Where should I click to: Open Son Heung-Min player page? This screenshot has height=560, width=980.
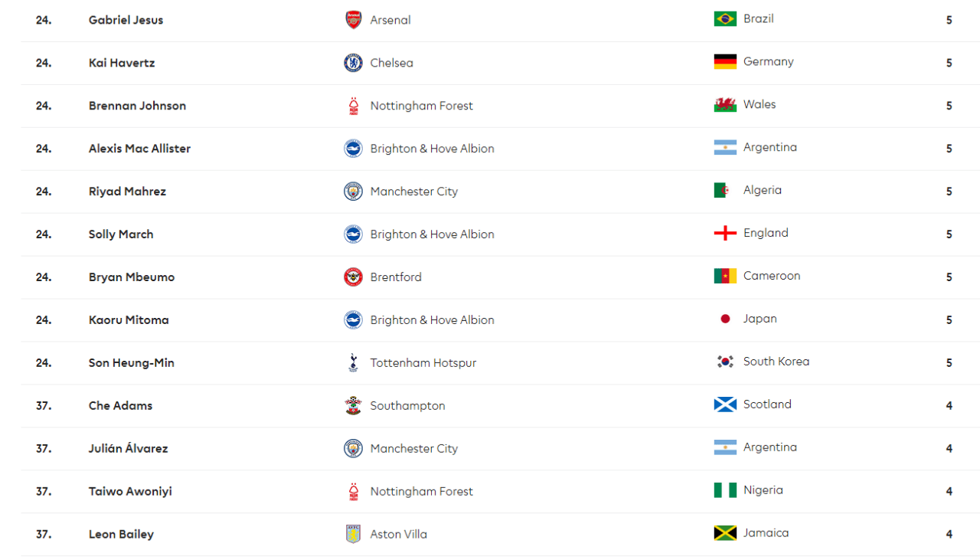coord(132,363)
